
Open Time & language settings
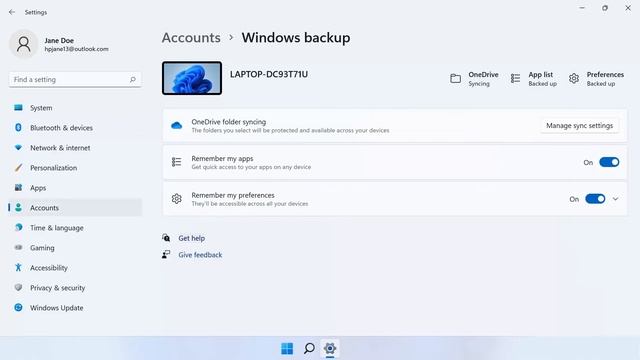(75, 227)
